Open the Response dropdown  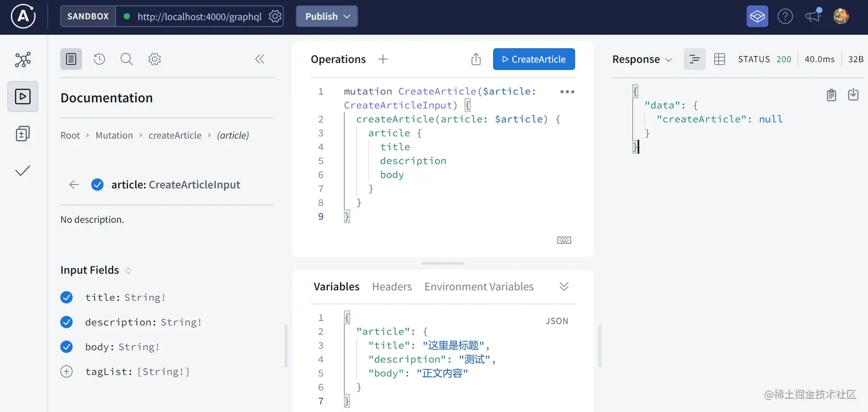tap(642, 59)
